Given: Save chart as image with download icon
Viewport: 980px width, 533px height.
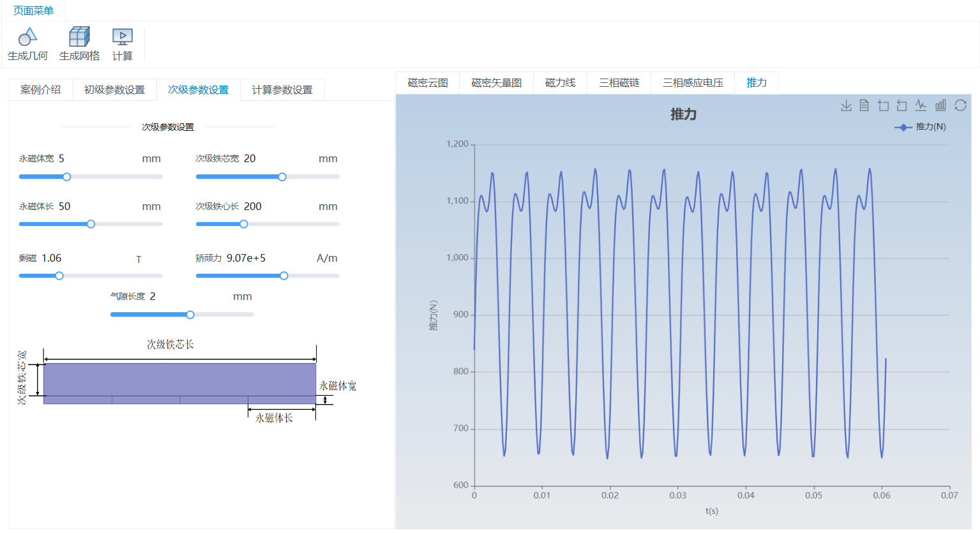Looking at the screenshot, I should tap(847, 105).
